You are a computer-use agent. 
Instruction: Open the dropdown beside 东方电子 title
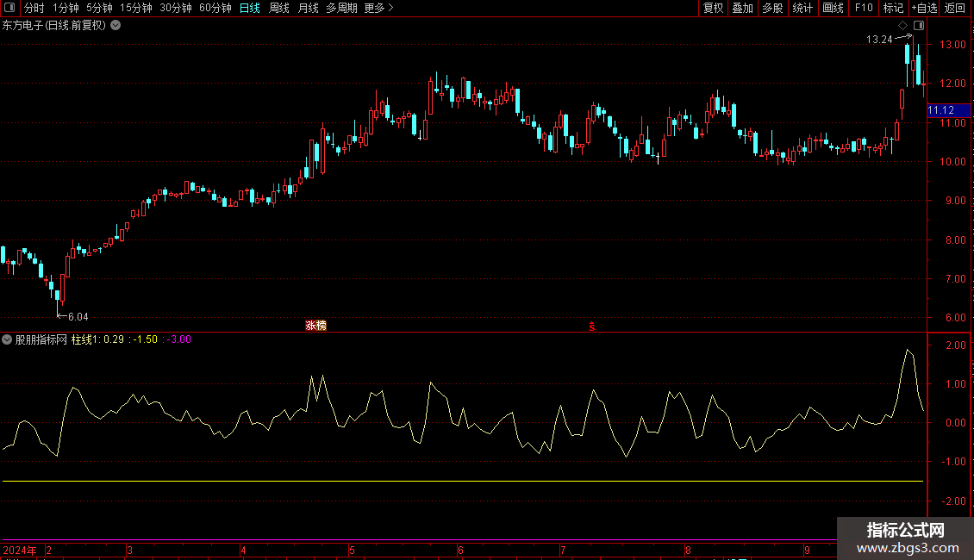click(116, 26)
